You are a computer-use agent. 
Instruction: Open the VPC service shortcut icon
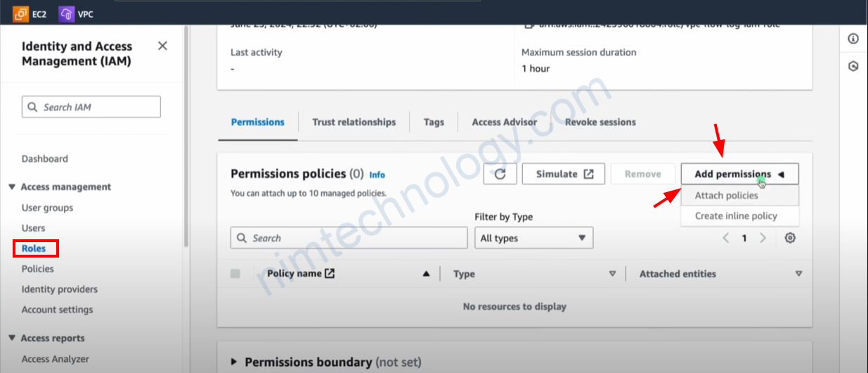(x=66, y=13)
